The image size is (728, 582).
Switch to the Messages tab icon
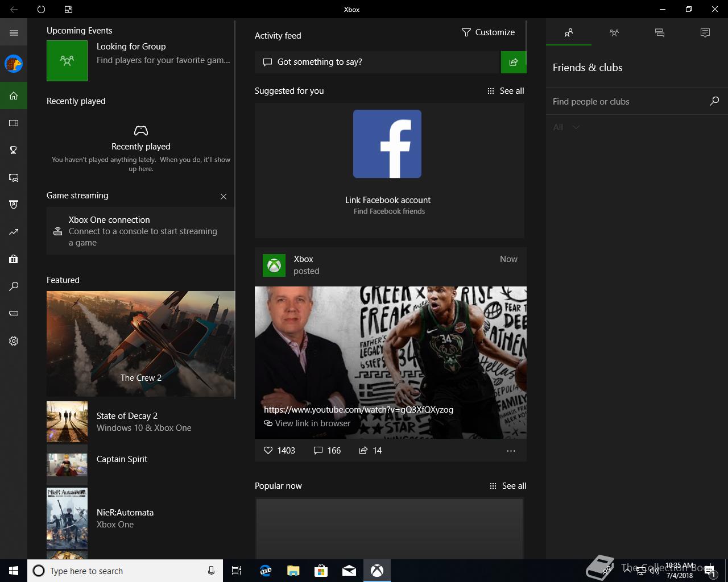point(660,33)
